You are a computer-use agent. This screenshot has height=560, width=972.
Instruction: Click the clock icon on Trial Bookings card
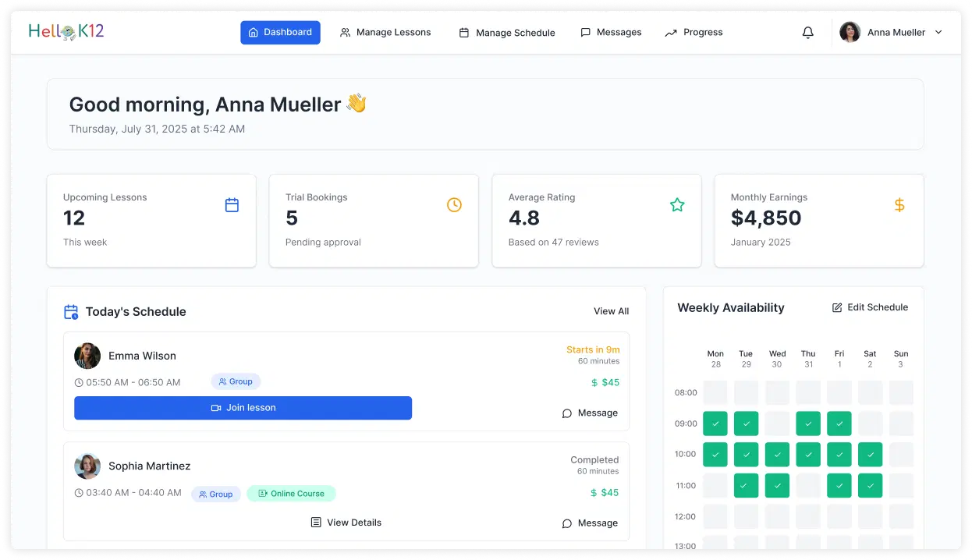coord(454,205)
